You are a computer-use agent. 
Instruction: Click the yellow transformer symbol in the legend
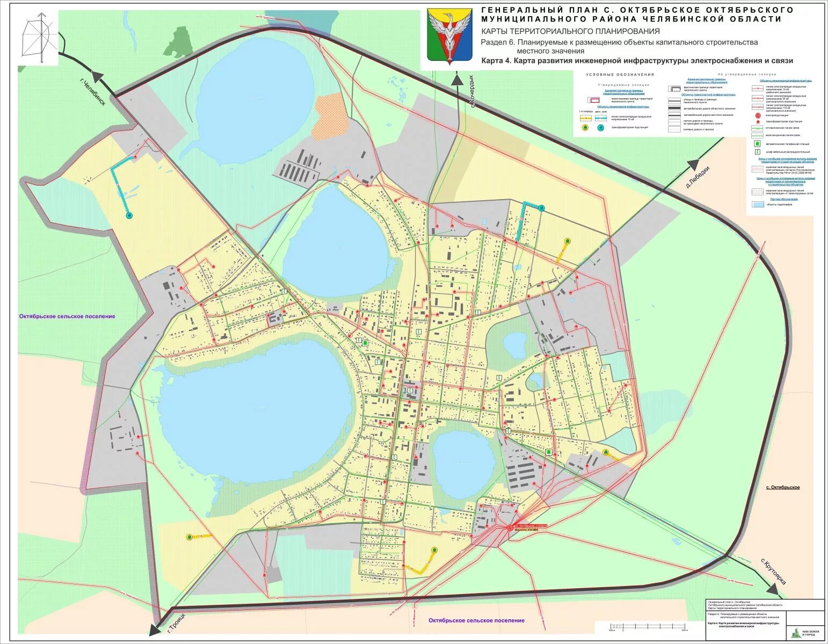point(585,128)
